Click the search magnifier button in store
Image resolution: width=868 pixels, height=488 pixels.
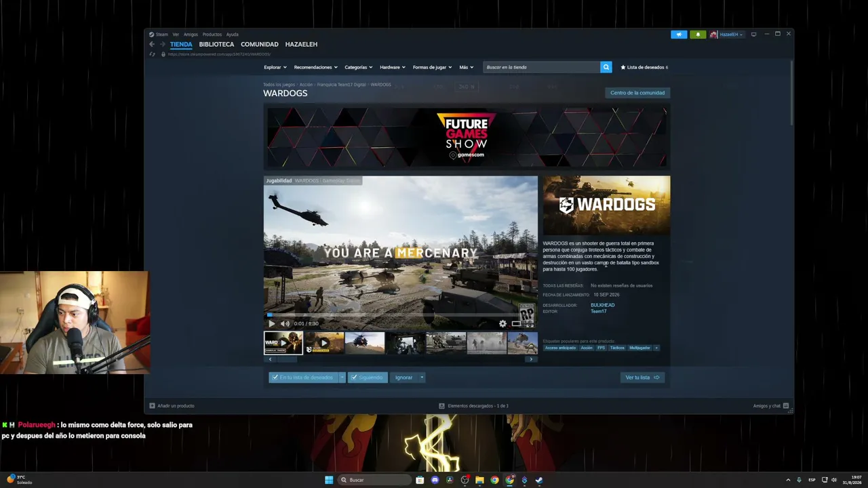tap(606, 67)
